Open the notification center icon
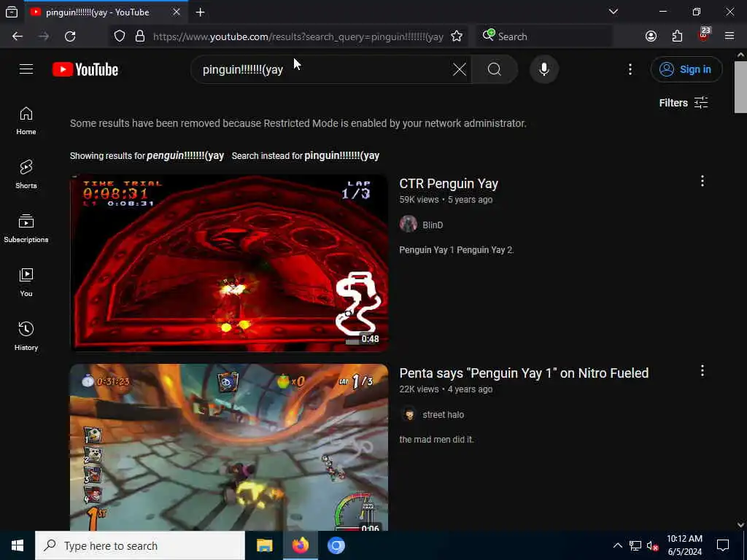This screenshot has height=560, width=747. click(x=723, y=545)
